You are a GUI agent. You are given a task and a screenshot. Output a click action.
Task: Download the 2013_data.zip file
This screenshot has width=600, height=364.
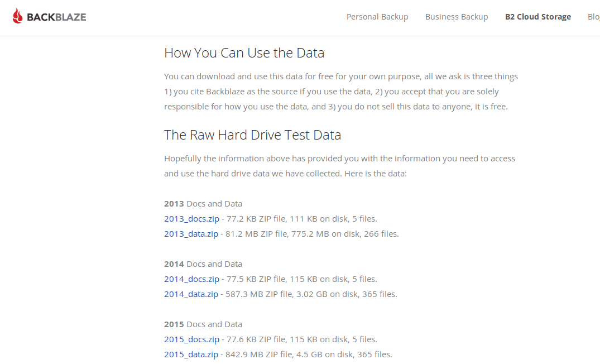pyautogui.click(x=191, y=233)
